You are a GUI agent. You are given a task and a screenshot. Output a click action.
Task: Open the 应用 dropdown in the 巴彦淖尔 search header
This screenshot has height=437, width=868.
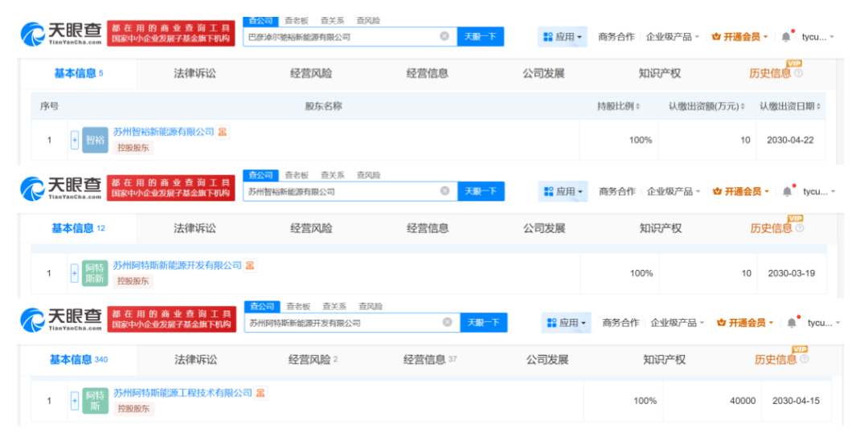(563, 36)
